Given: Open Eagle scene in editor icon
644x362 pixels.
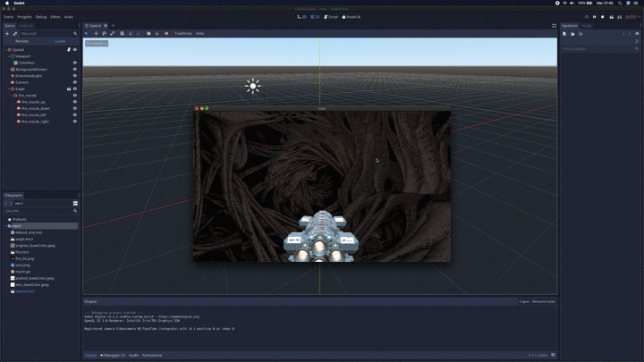Looking at the screenshot, I should 69,88.
